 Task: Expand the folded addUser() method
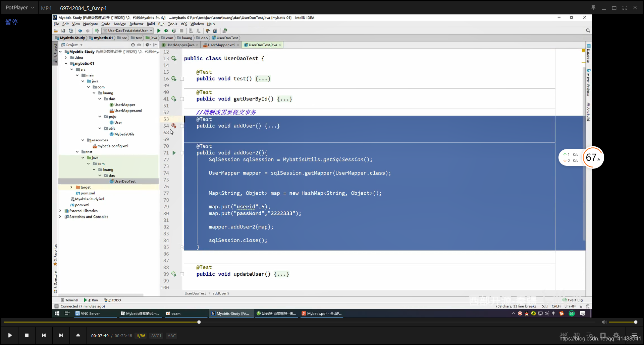pos(182,126)
